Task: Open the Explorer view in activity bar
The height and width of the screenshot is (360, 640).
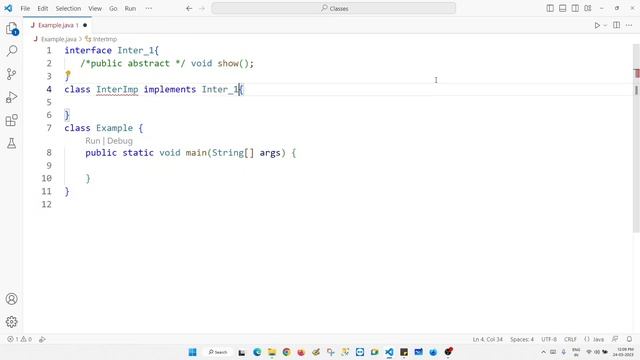Action: click(x=11, y=29)
